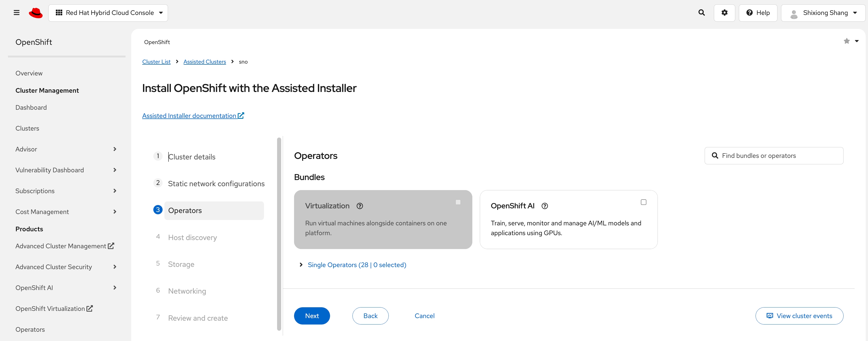868x341 pixels.
Task: Click the external link icon on OpenShift Virtualization
Action: coord(90,309)
